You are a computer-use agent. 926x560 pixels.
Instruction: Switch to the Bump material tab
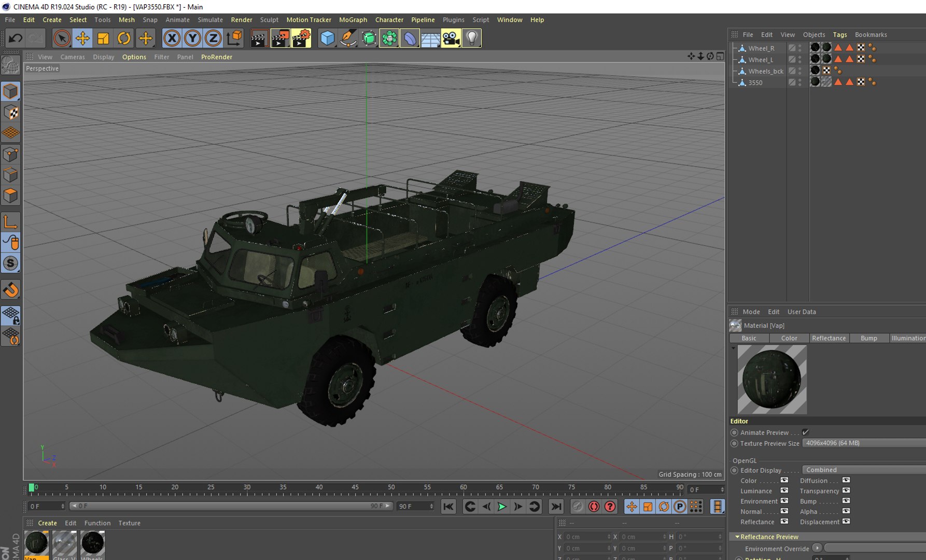pos(869,338)
